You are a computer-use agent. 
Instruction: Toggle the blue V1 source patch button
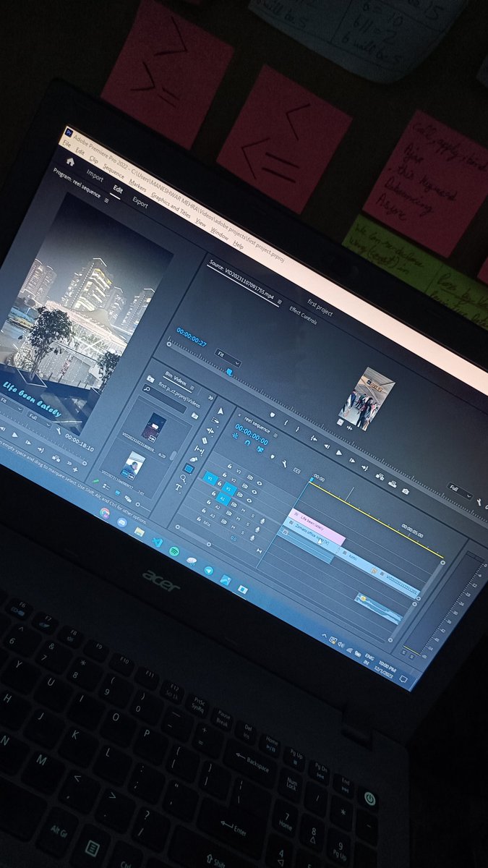[x=210, y=477]
